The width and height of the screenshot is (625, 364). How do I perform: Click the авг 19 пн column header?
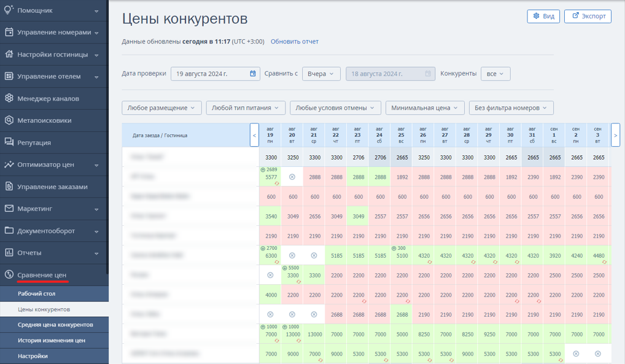270,135
